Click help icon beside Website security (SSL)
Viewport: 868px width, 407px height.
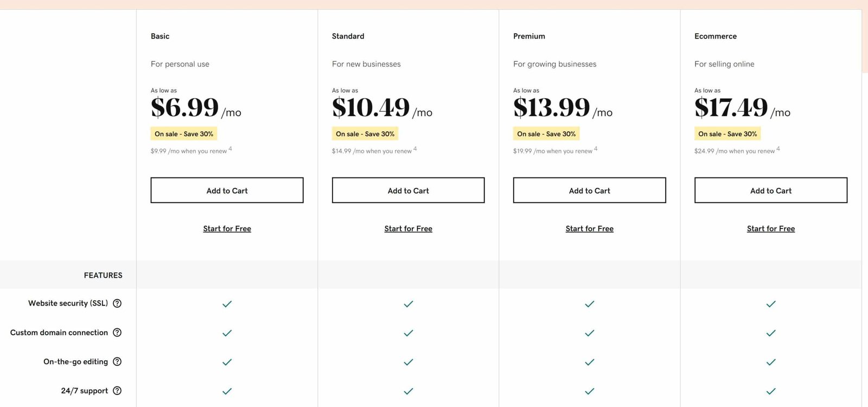[117, 303]
